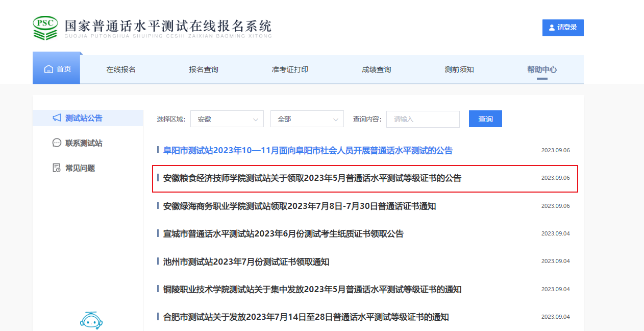Open the 安徽粮食经济技师学院 certificate announcement
Viewport: 644px width, 331px height.
[312, 178]
